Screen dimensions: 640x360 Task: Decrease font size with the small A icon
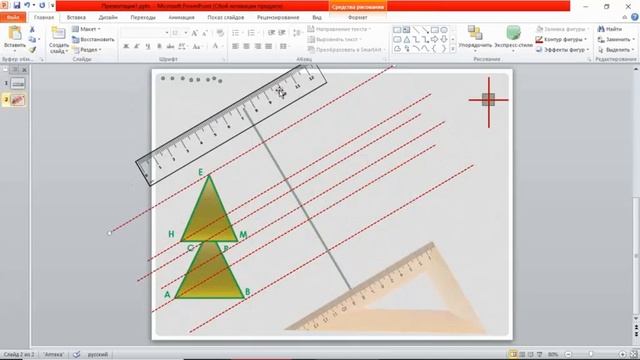tap(205, 33)
